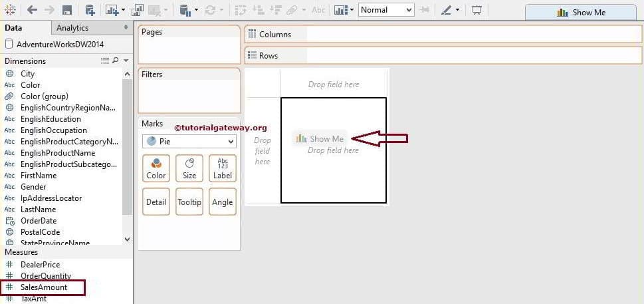Sort ascending using the toolbar icon
The width and height of the screenshot is (644, 304).
click(258, 10)
